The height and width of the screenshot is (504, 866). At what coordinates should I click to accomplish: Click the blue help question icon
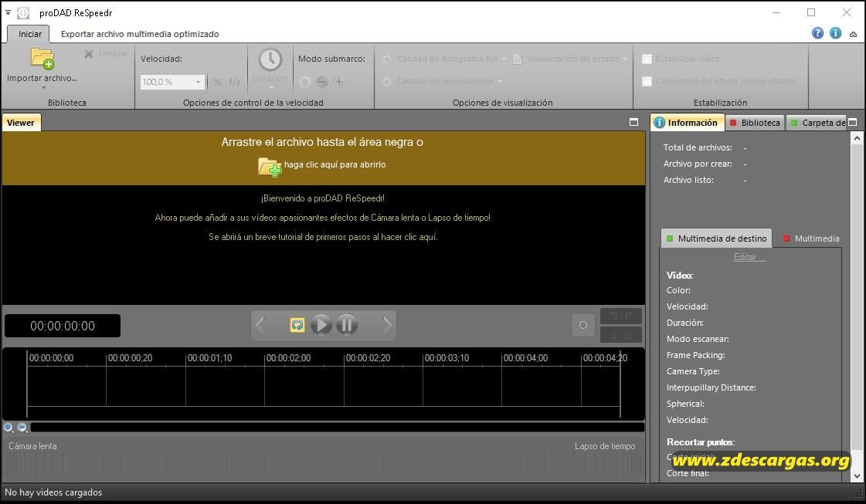(817, 33)
